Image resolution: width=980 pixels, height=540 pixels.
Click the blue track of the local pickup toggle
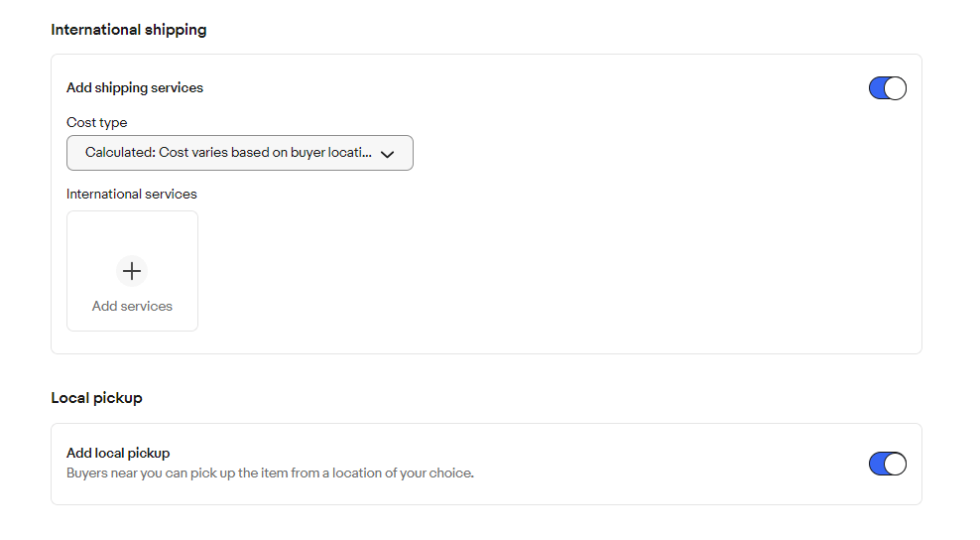tap(877, 464)
